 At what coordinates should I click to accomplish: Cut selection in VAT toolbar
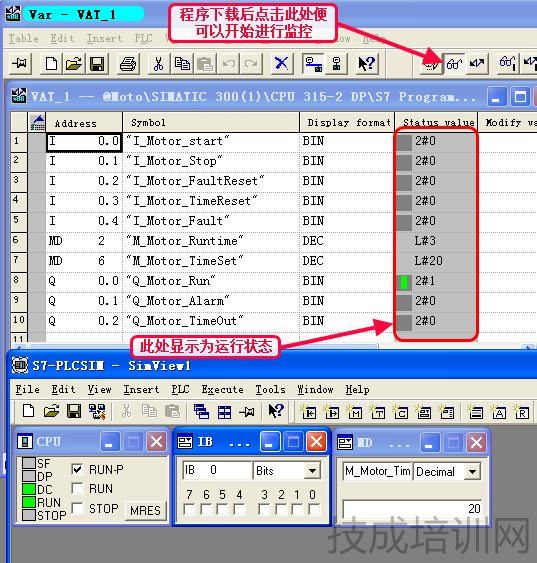coord(159,64)
